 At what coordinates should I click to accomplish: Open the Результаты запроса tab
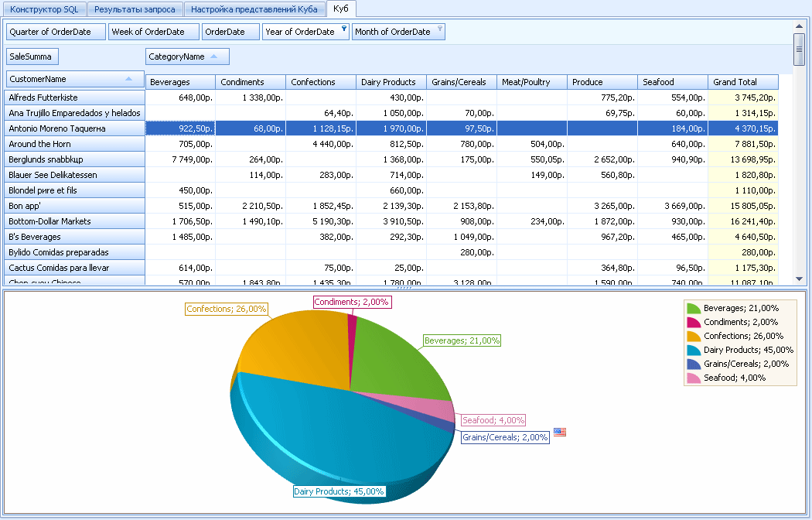coord(135,9)
